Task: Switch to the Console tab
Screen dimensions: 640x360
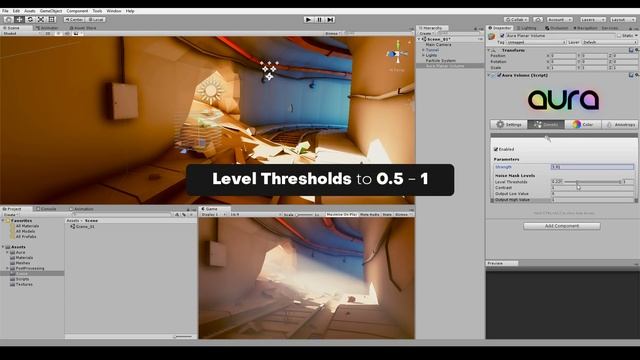Action: click(x=46, y=209)
